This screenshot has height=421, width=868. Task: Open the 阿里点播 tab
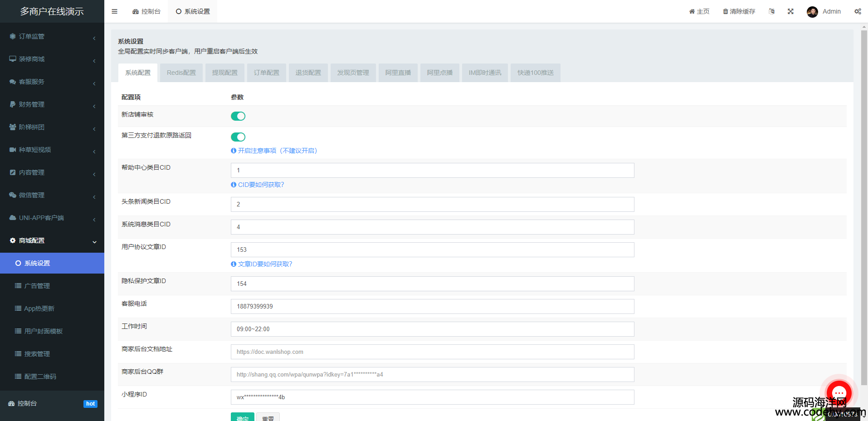pyautogui.click(x=440, y=73)
